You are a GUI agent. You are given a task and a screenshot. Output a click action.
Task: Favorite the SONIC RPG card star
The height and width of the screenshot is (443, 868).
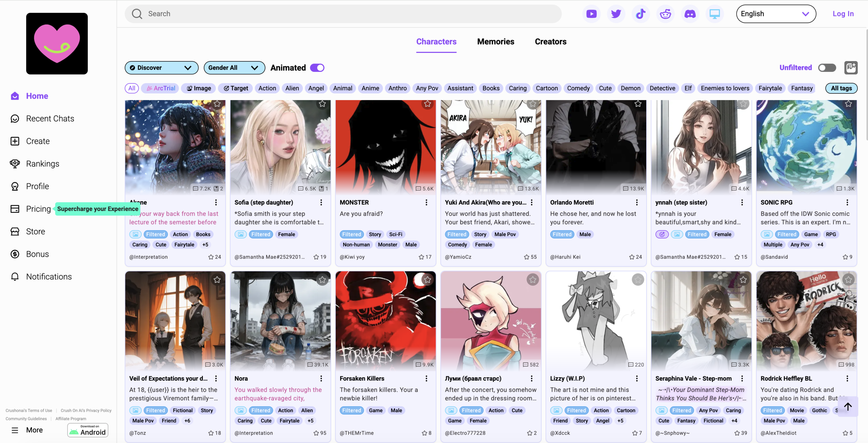pos(848,104)
